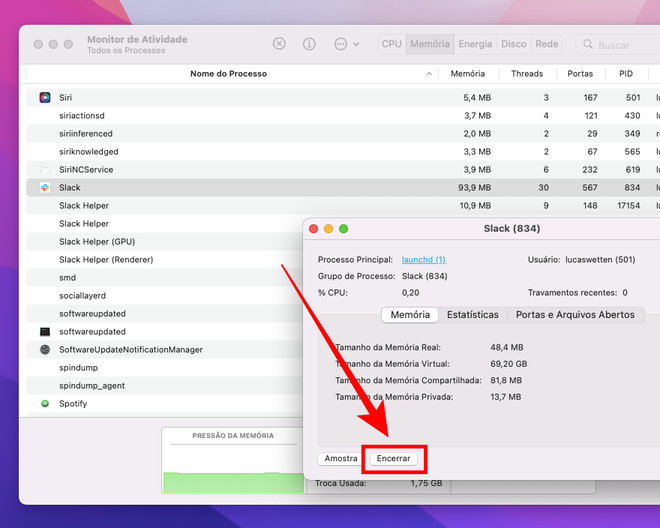This screenshot has width=660, height=528.
Task: Switch to the Memória tab in toolbar
Action: pyautogui.click(x=430, y=44)
